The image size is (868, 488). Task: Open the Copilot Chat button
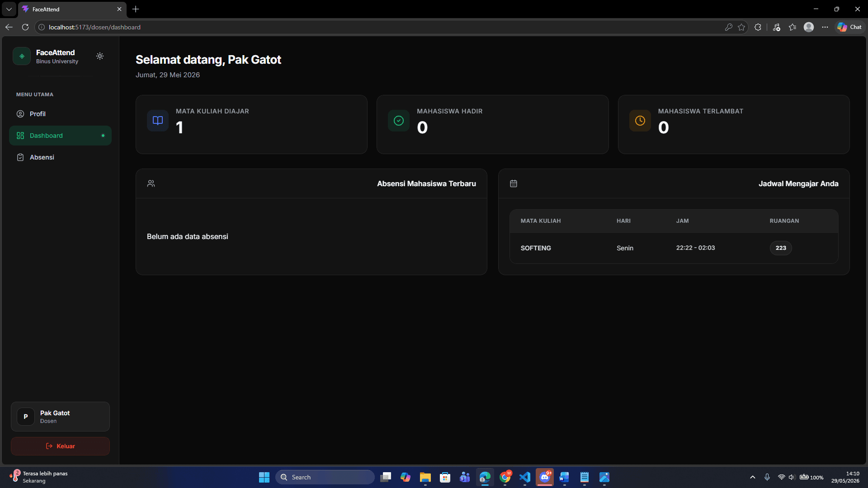[849, 27]
